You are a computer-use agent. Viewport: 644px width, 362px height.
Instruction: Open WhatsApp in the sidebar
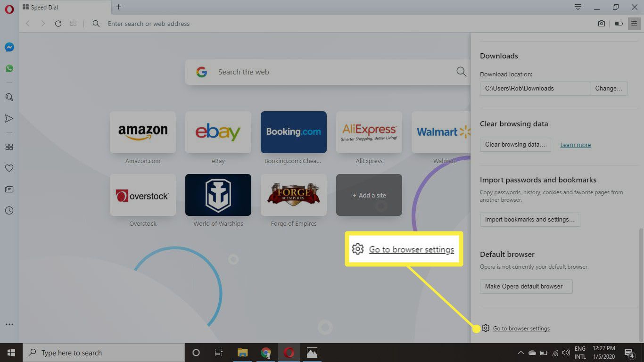pyautogui.click(x=9, y=68)
